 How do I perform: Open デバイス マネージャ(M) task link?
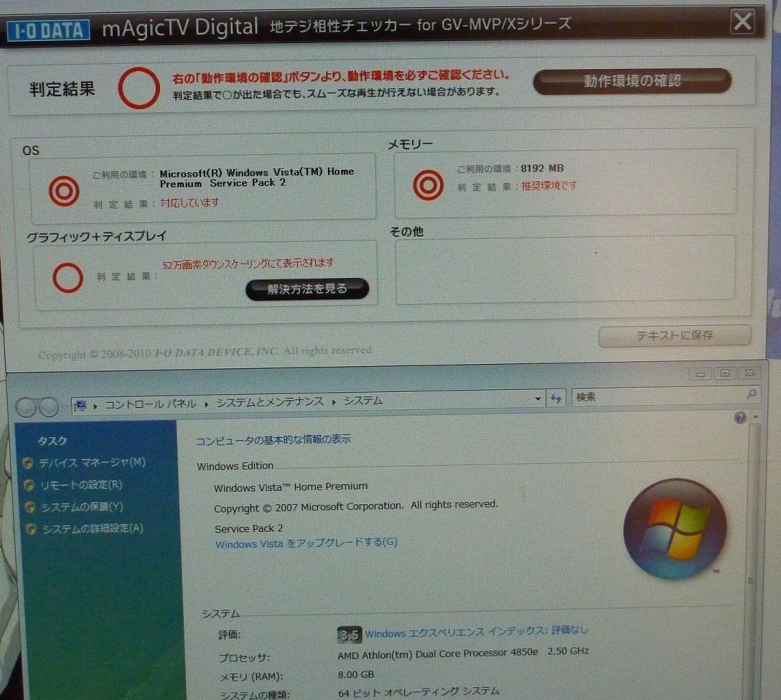pyautogui.click(x=92, y=462)
